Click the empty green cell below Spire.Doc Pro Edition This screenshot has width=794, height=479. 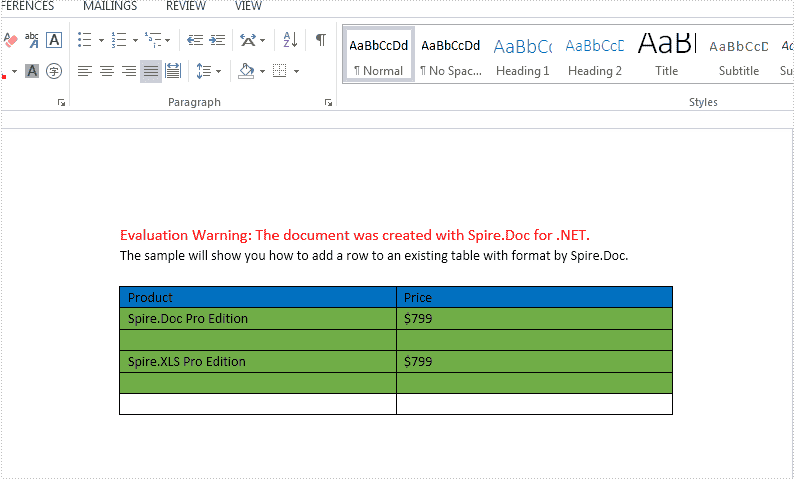coord(258,340)
